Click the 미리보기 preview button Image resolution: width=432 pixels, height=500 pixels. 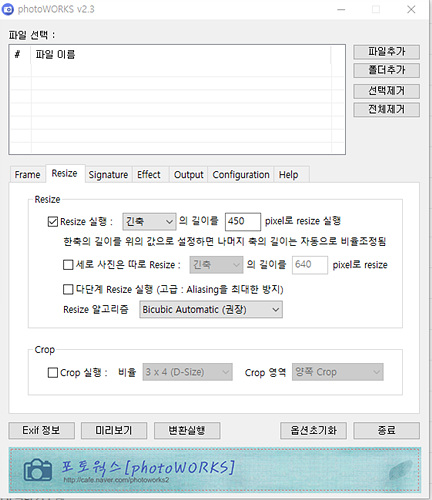tap(114, 431)
